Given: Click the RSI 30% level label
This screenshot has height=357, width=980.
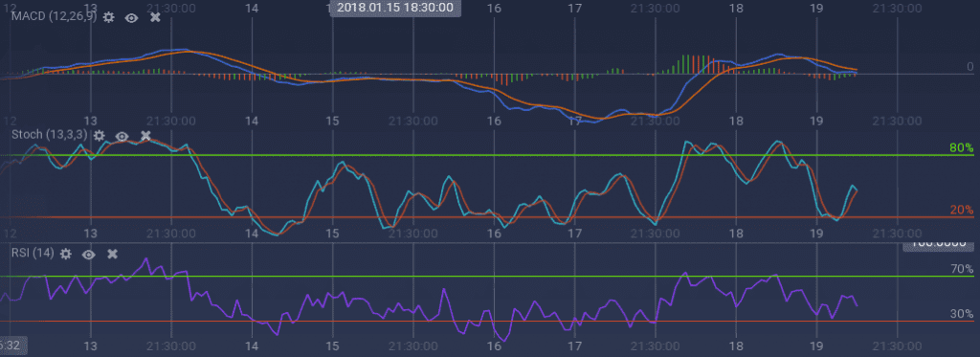Looking at the screenshot, I should [961, 315].
